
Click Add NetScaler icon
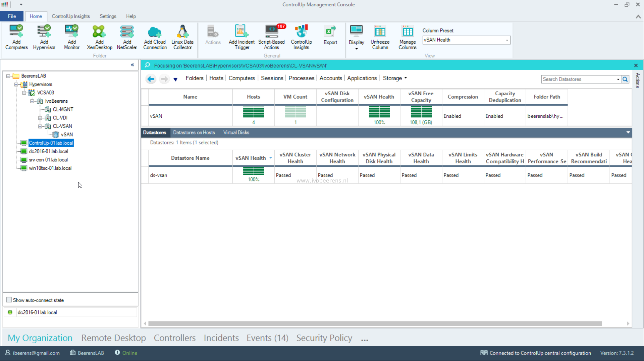pos(127,37)
